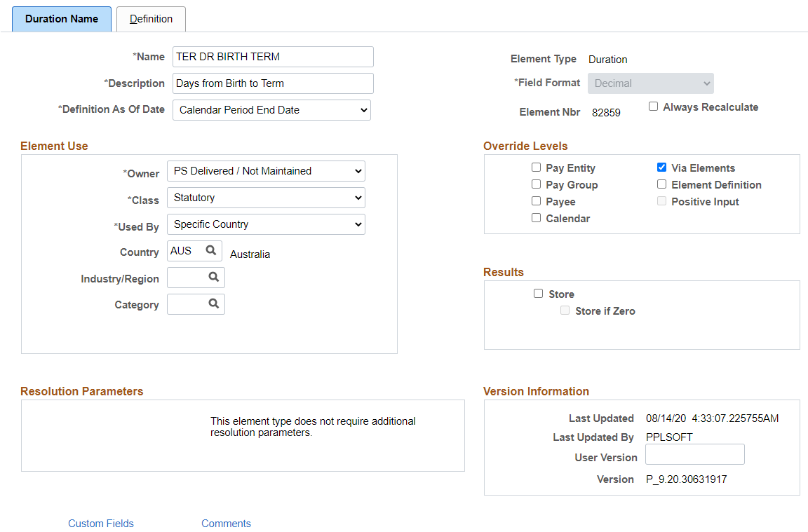
Task: Enable the Always Recalculate checkbox
Action: pyautogui.click(x=653, y=106)
